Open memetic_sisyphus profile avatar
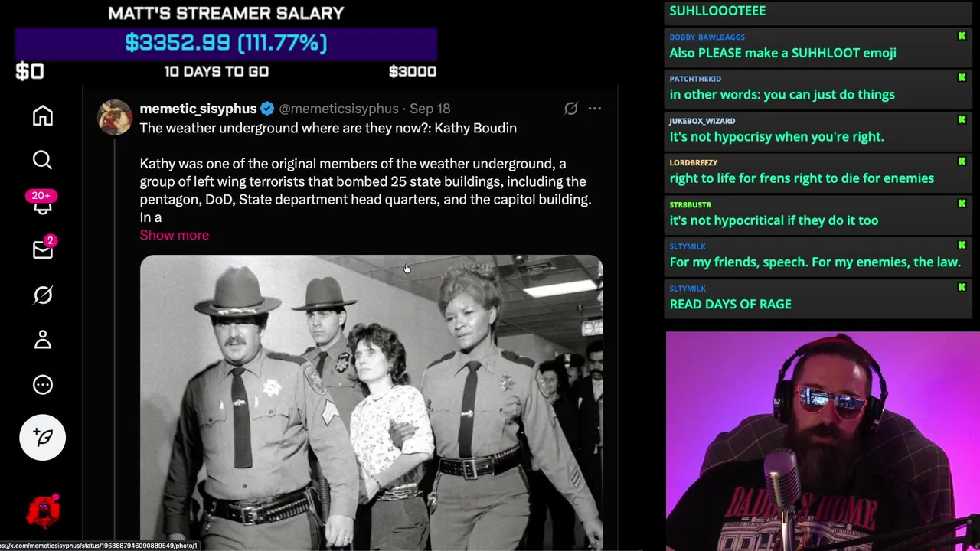The image size is (980, 551). [x=115, y=118]
